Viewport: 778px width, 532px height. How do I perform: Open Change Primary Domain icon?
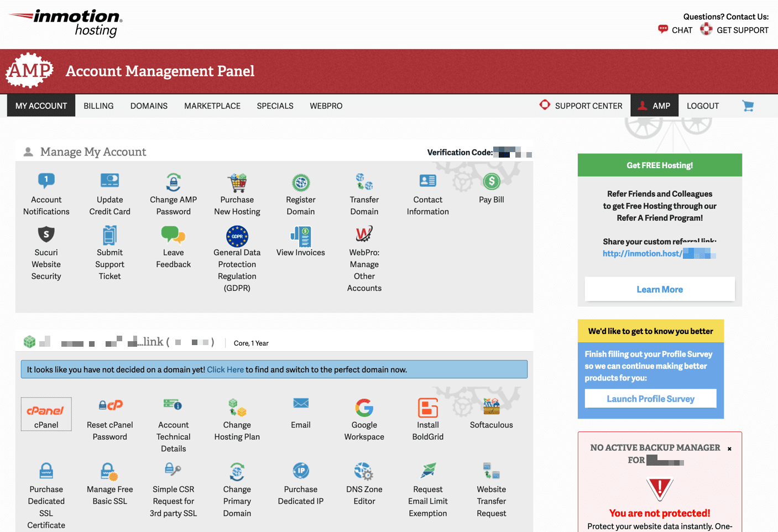tap(237, 472)
